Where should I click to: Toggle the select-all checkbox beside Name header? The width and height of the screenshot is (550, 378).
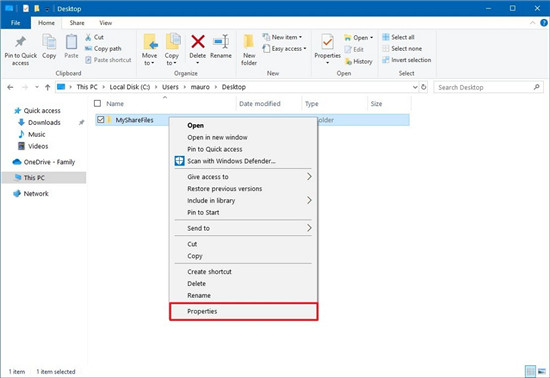[98, 103]
